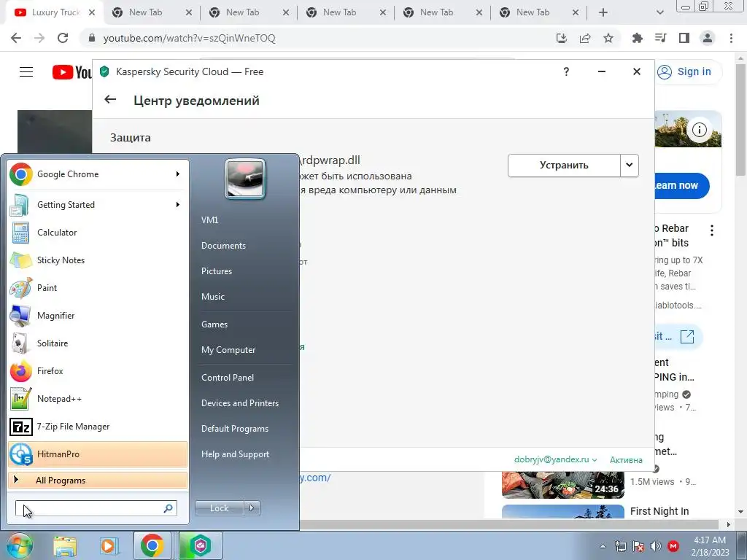Click the red M tray icon

pyautogui.click(x=673, y=546)
